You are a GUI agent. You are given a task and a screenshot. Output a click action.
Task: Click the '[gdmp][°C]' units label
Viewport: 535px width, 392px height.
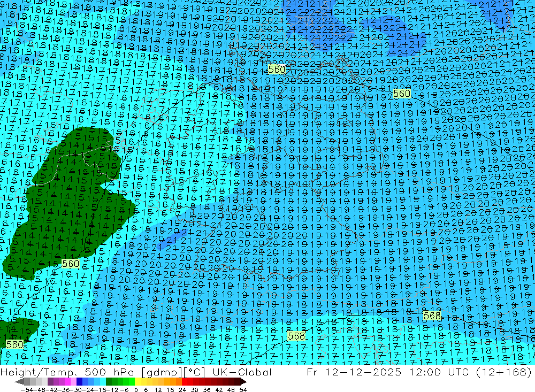click(x=173, y=372)
